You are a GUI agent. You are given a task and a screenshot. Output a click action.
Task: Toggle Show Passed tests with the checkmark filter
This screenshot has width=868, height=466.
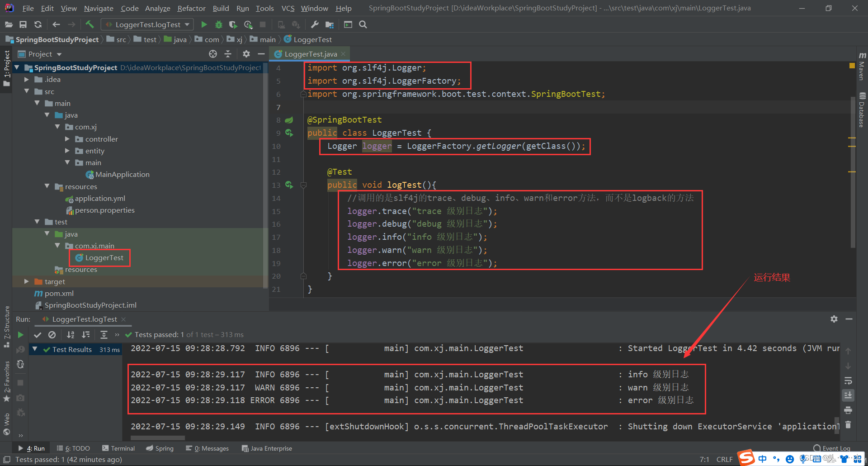pyautogui.click(x=38, y=335)
